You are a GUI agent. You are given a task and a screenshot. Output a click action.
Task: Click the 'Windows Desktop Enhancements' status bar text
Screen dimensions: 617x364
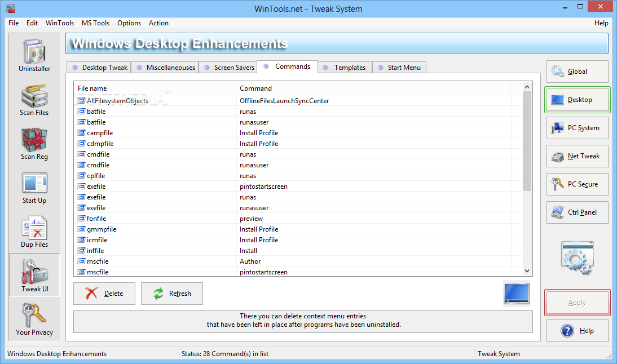[57, 354]
